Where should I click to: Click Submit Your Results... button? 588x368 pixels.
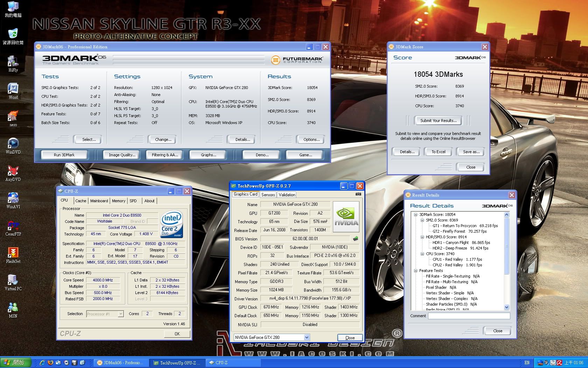pos(439,121)
